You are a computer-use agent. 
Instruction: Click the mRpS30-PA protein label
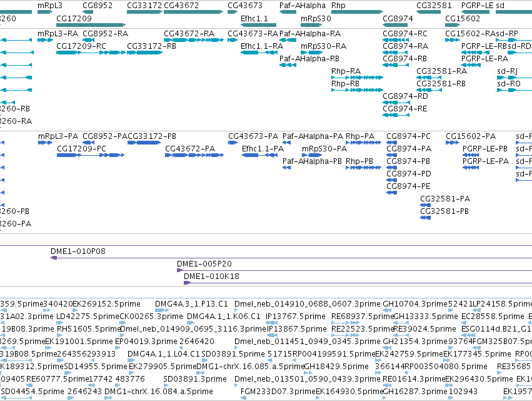pyautogui.click(x=324, y=149)
